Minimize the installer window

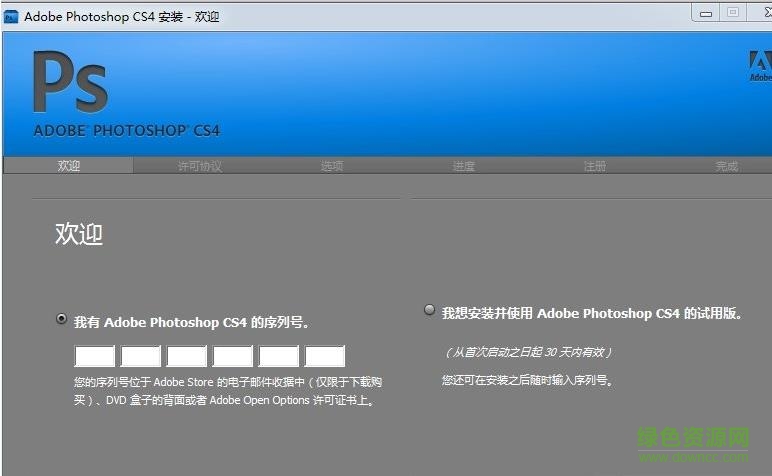(706, 13)
